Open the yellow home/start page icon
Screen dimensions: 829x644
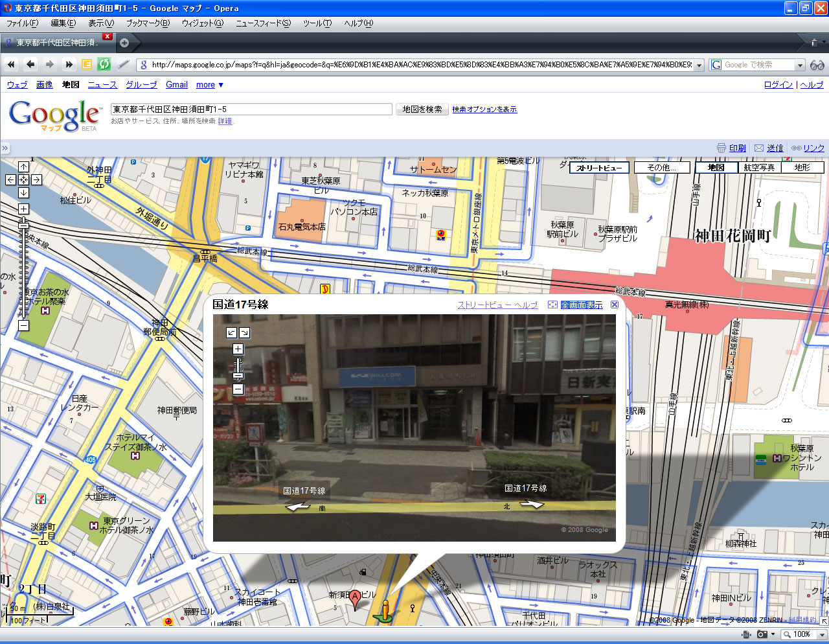point(87,65)
